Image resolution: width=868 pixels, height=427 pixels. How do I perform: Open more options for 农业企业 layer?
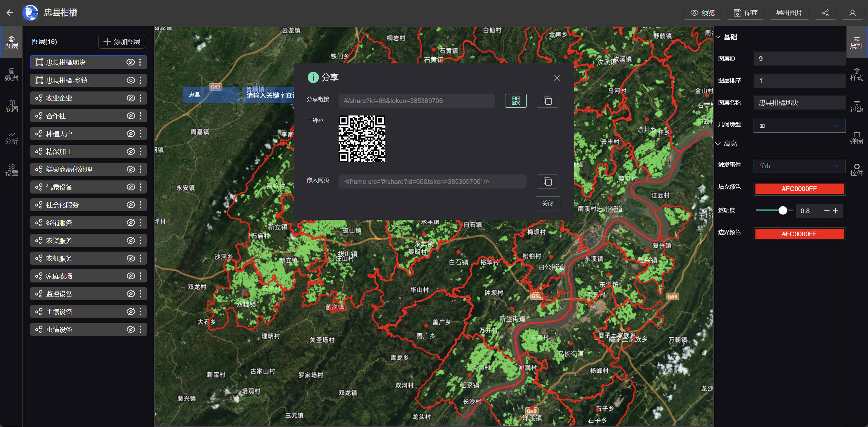pyautogui.click(x=140, y=98)
